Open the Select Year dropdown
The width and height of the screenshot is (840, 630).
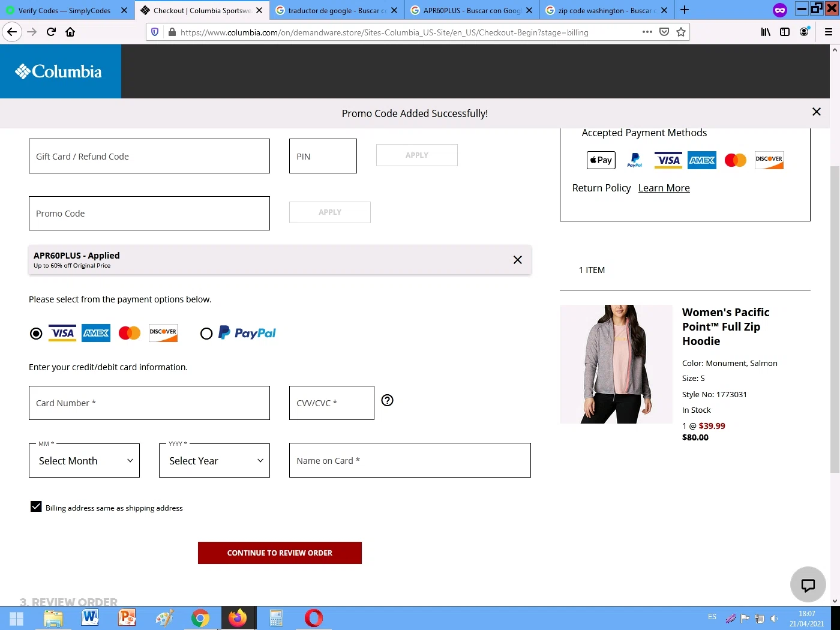214,461
